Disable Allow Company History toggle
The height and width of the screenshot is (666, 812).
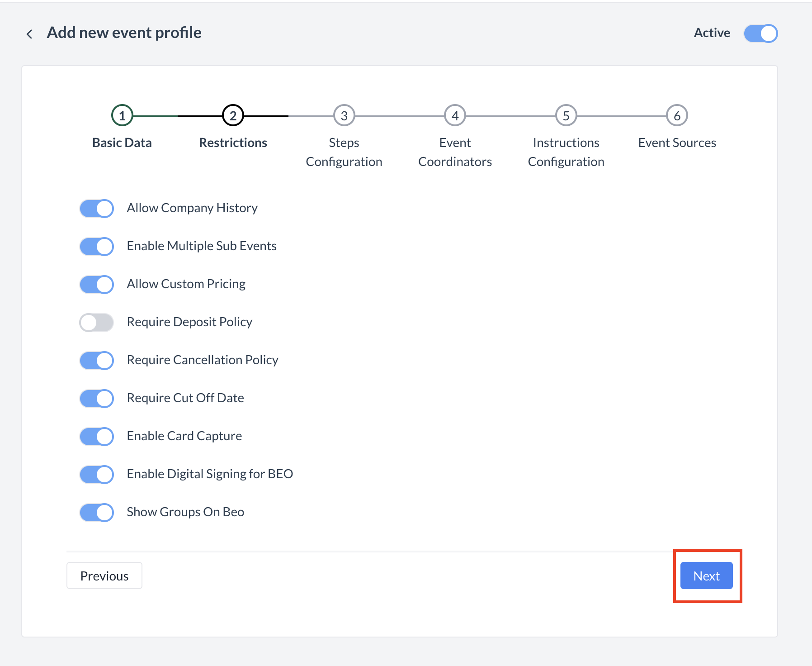tap(97, 209)
